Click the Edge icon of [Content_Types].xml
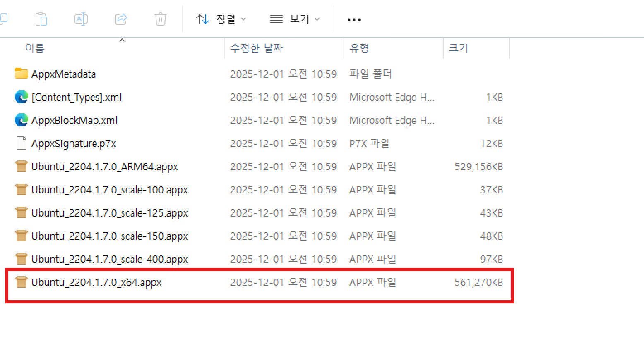This screenshot has width=644, height=353. [21, 97]
